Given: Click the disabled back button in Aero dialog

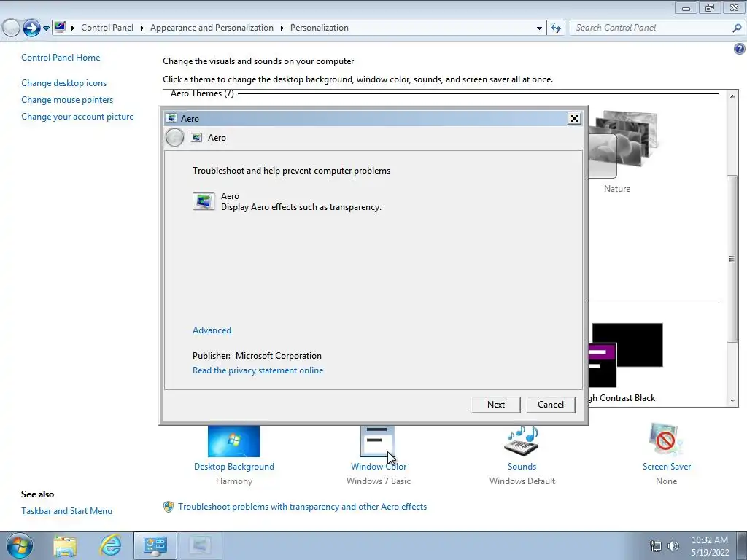Looking at the screenshot, I should (x=174, y=138).
